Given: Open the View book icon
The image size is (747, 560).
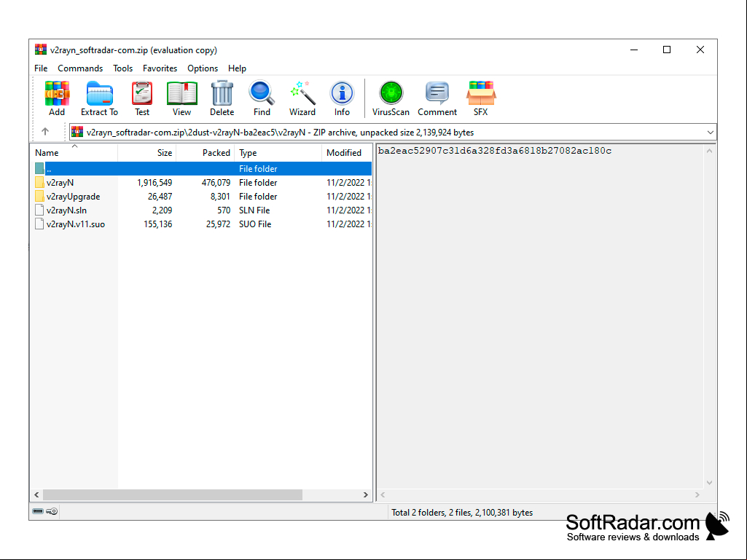Looking at the screenshot, I should 181,93.
